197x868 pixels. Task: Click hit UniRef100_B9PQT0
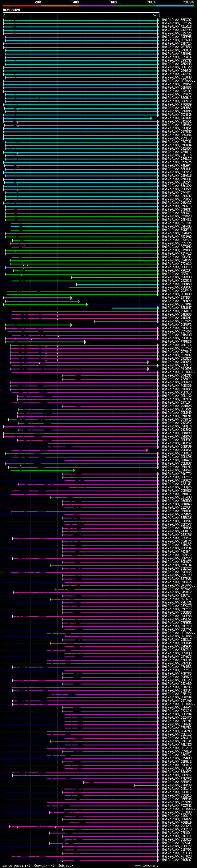pos(177,426)
